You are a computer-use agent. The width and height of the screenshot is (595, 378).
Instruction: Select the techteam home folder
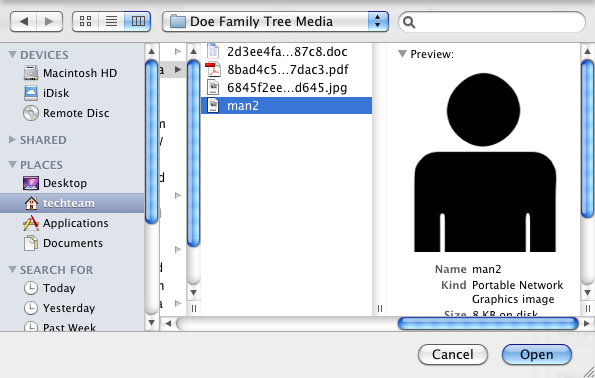[x=72, y=203]
